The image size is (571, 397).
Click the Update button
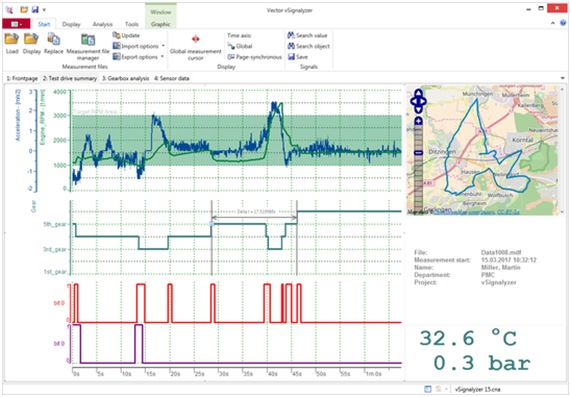point(126,35)
